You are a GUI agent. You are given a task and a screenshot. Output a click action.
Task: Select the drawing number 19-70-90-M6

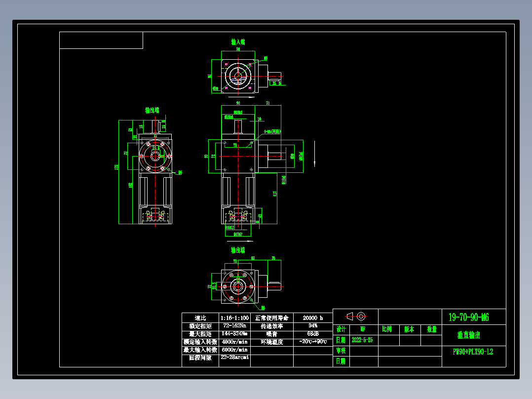click(x=468, y=317)
